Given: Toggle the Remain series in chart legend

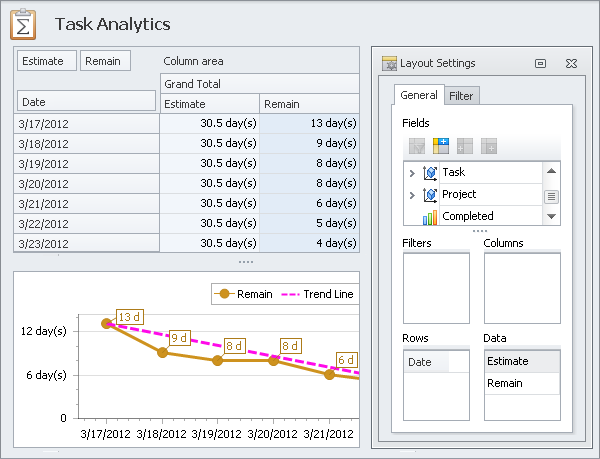Looking at the screenshot, I should pos(246,294).
